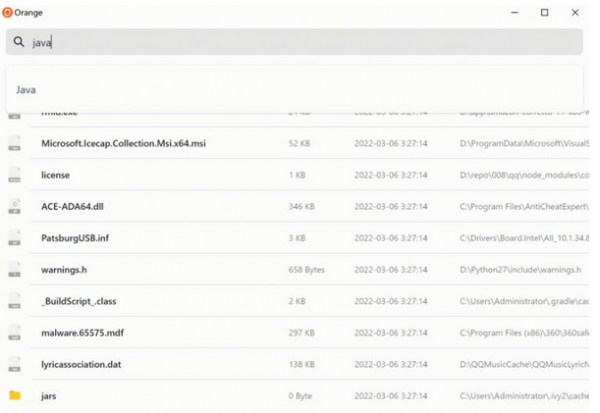Click the date cell of the jars row
Viewport: 600px width, 413px height.
pyautogui.click(x=391, y=396)
